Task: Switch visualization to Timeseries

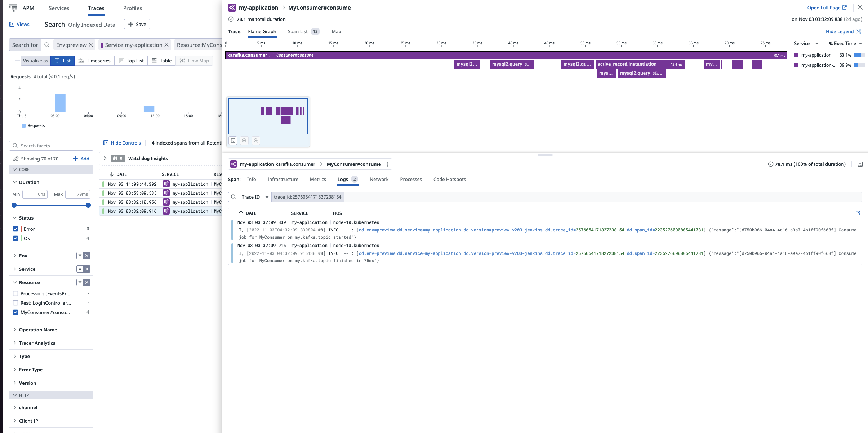Action: (94, 61)
